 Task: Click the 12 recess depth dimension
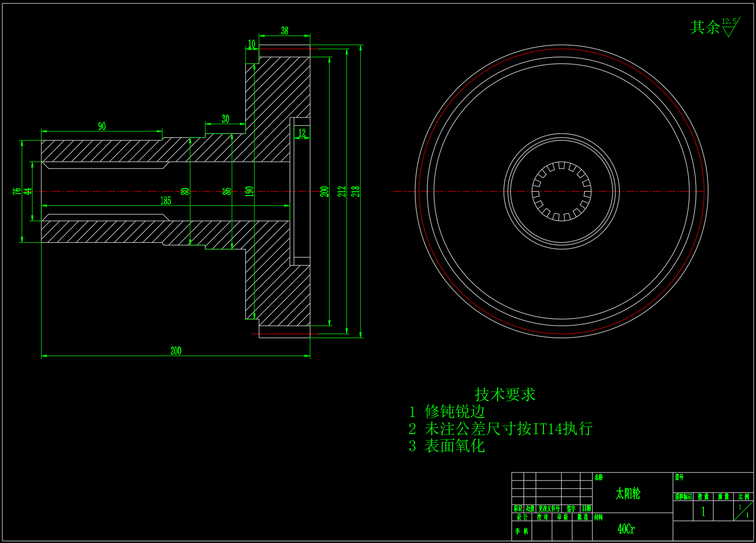[x=302, y=133]
